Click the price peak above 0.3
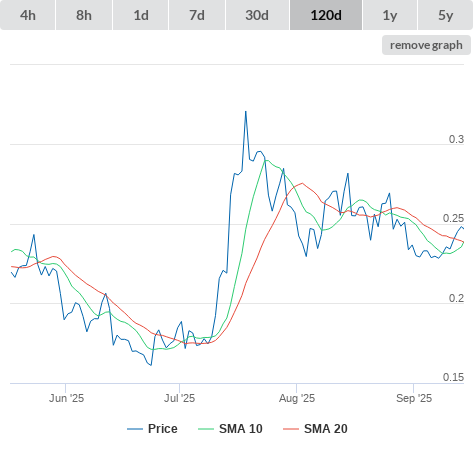Viewport: 474px width, 455px height. (246, 112)
